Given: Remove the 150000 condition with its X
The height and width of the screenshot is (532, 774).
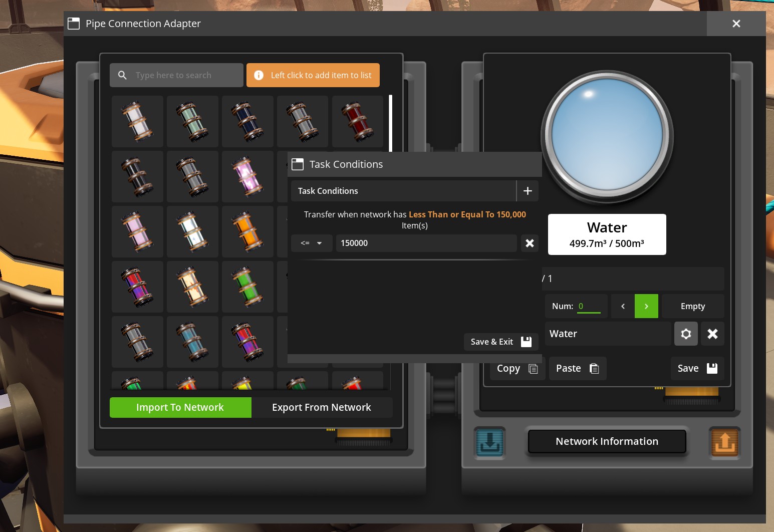Looking at the screenshot, I should click(x=530, y=243).
